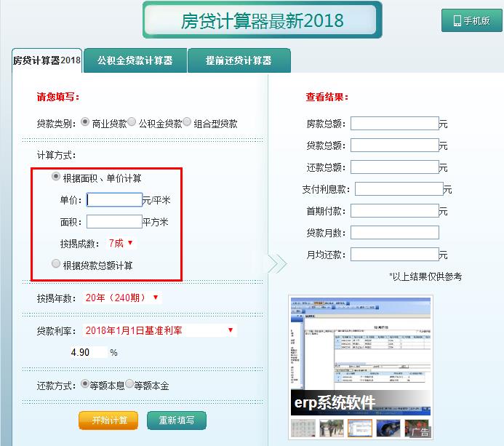
Task: Focus the 单价 input field
Action: [x=114, y=199]
